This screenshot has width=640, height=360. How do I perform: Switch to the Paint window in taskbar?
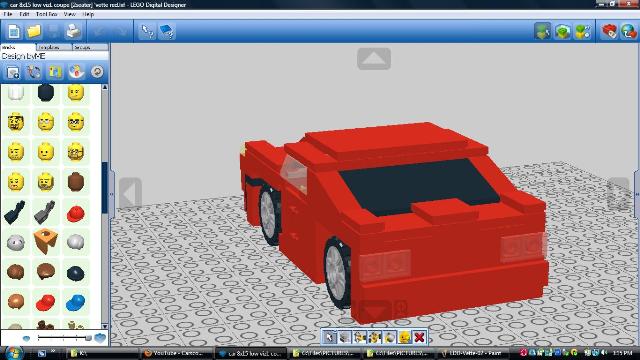point(475,353)
